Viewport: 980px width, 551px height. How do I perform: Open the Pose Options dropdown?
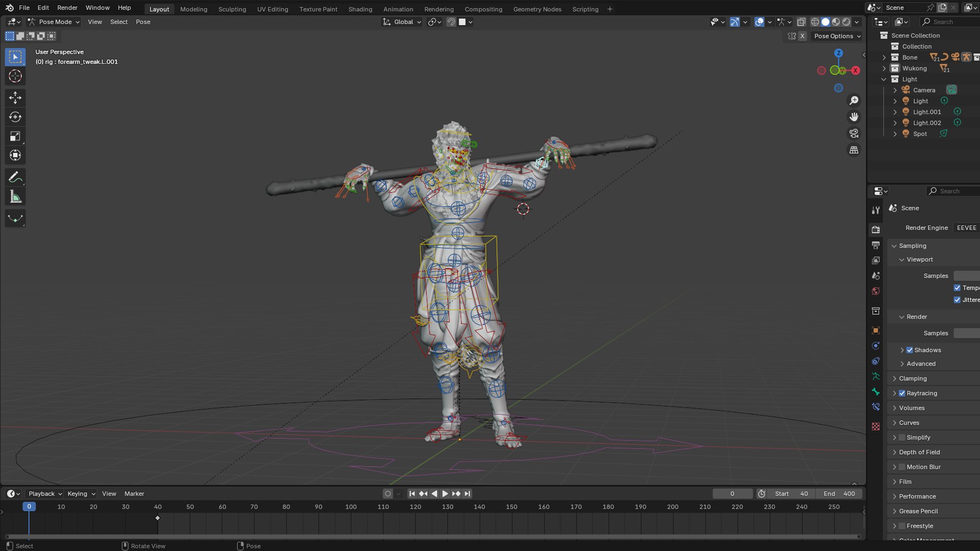pos(837,36)
